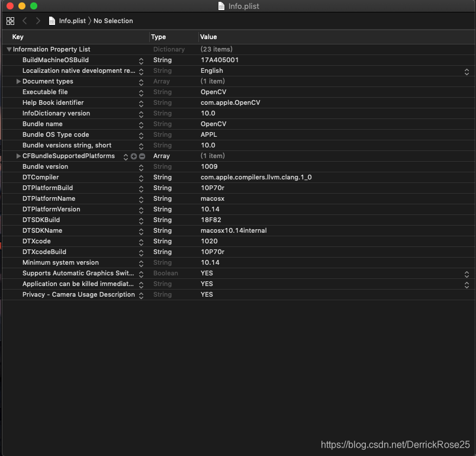Open key stepper for Supports Automatic Graphics Switching
476x456 pixels.
tap(141, 274)
